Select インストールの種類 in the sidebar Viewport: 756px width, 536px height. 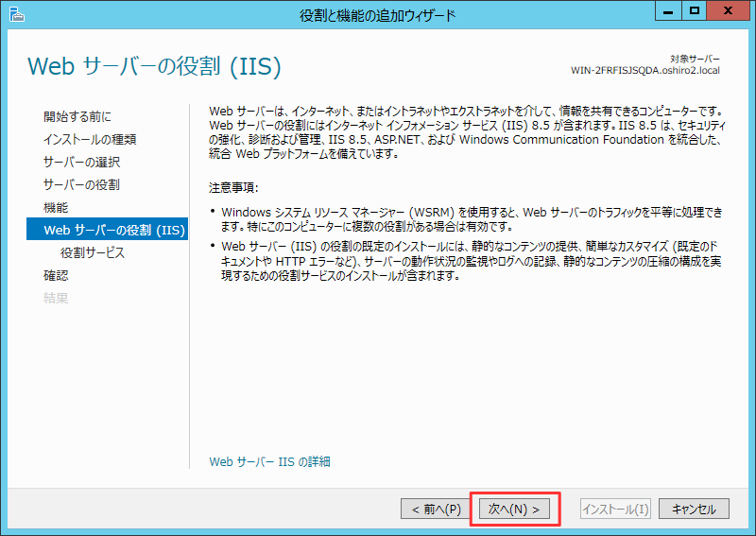click(90, 139)
